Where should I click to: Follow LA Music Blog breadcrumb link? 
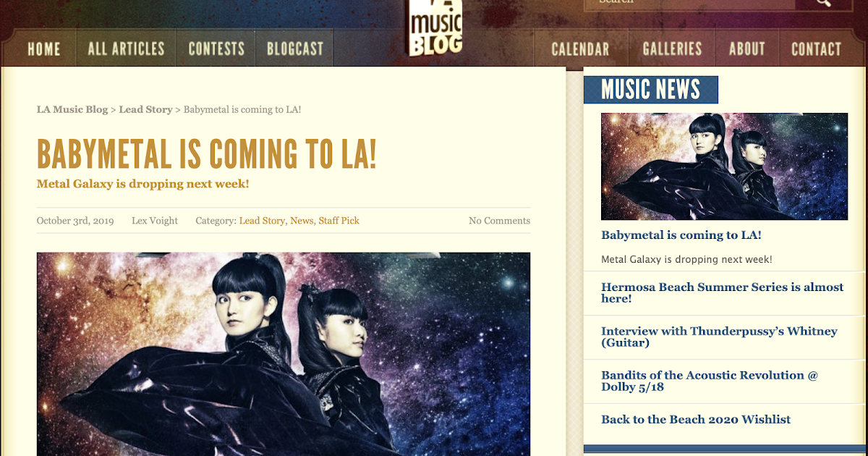[x=72, y=109]
